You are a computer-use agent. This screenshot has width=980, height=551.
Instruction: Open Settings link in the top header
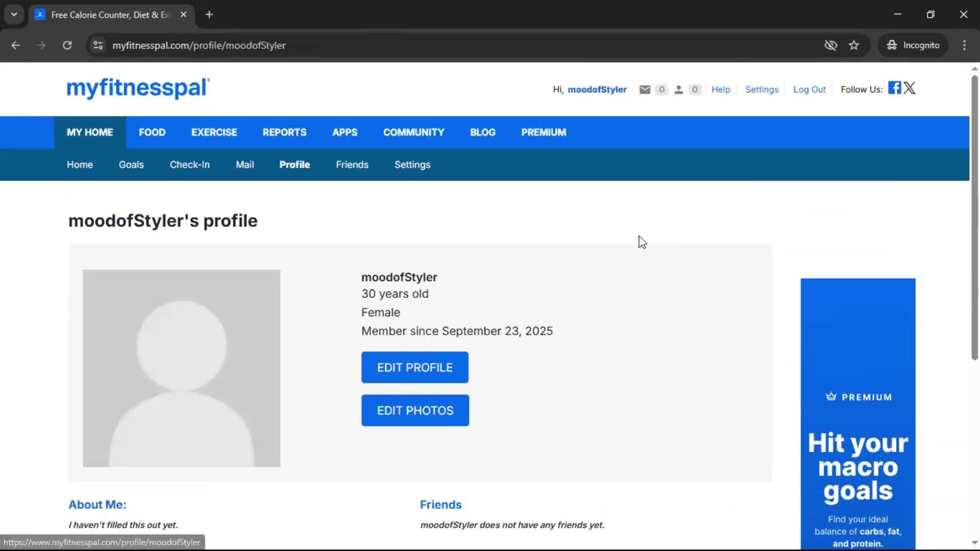(762, 90)
